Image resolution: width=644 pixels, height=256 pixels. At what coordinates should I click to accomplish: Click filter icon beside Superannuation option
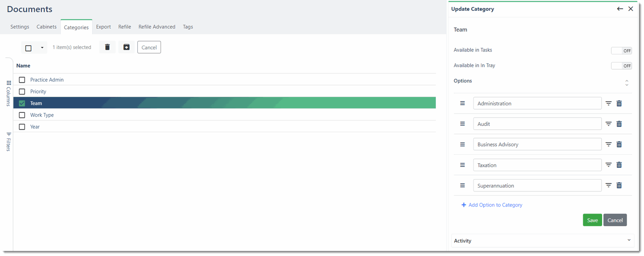pos(608,185)
